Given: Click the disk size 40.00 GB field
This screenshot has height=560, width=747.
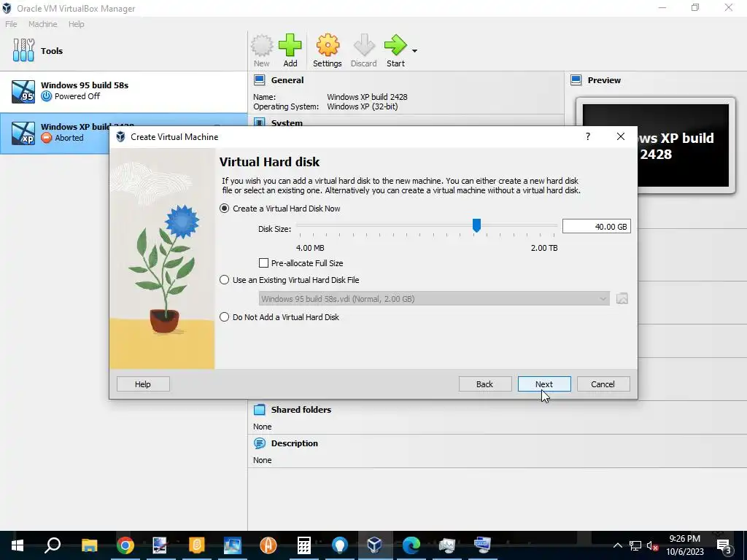Looking at the screenshot, I should (597, 227).
